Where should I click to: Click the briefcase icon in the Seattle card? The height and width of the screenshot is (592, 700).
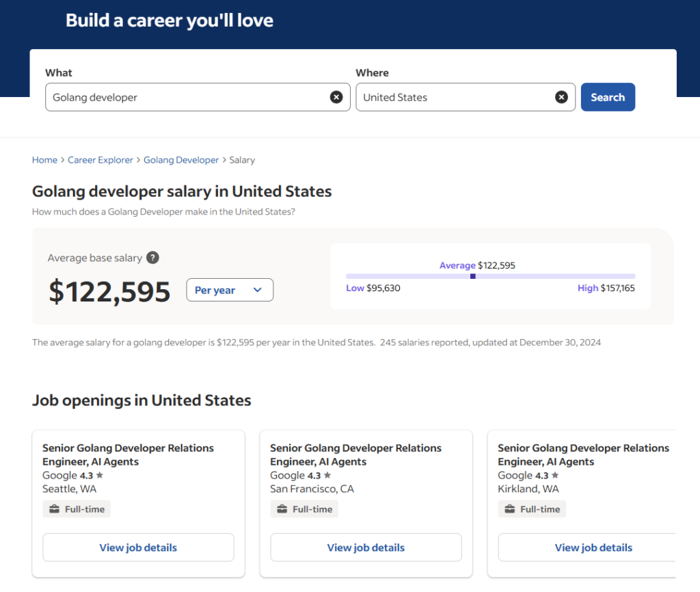55,509
